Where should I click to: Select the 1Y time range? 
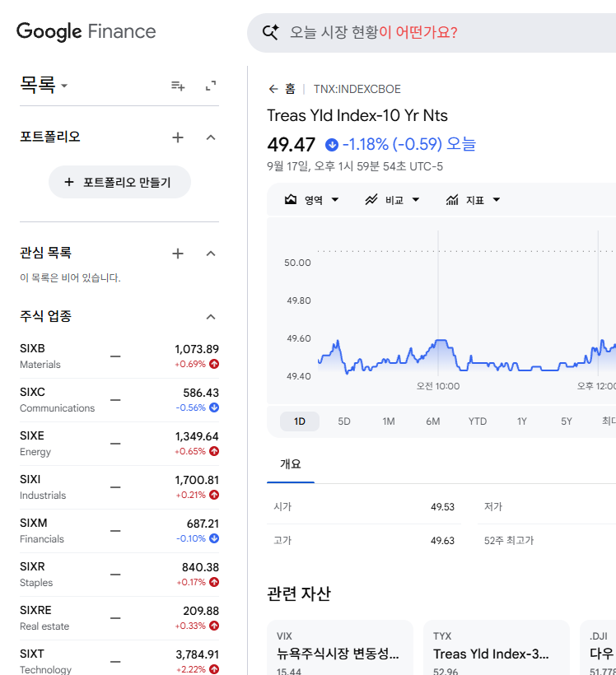pyautogui.click(x=522, y=421)
